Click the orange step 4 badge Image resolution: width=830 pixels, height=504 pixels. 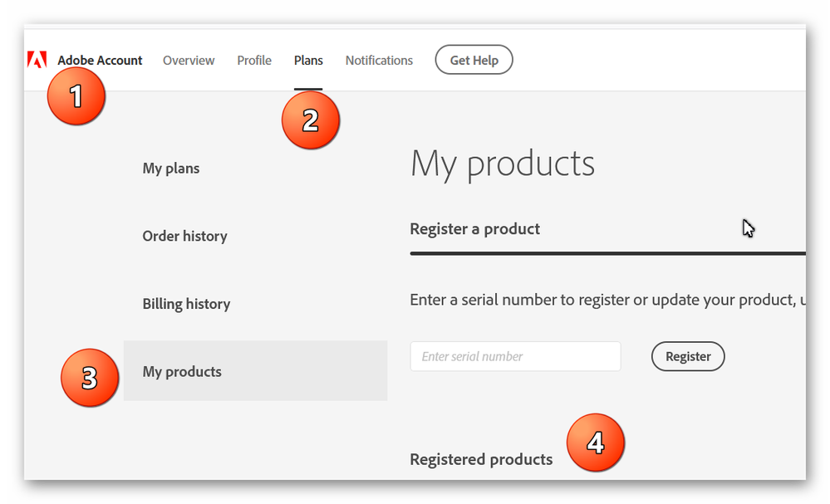pyautogui.click(x=595, y=443)
